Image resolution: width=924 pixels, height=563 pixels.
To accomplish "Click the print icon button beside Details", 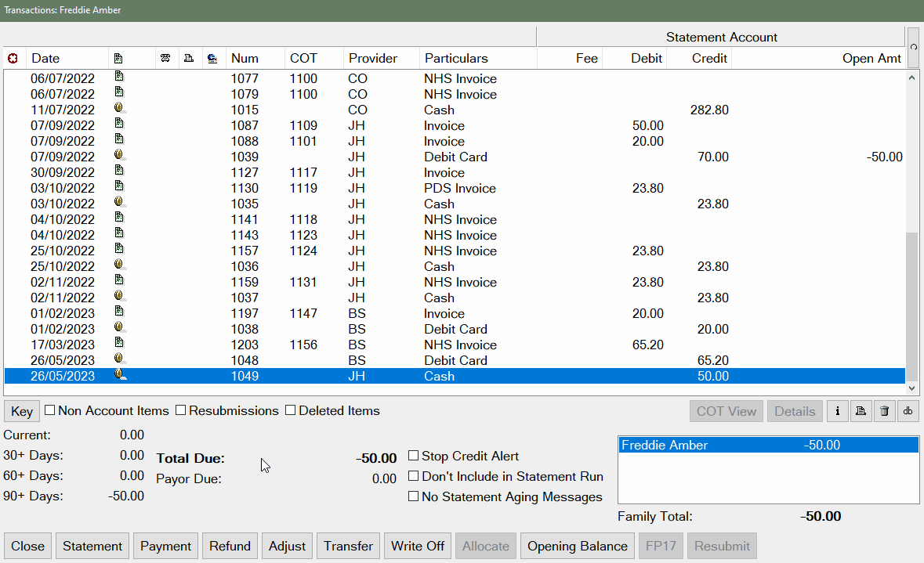I will point(861,411).
